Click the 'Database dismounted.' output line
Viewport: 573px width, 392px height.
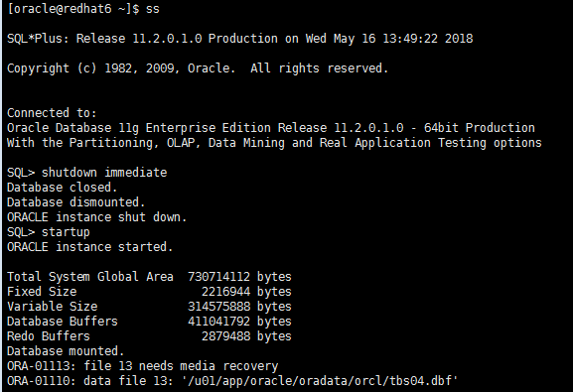pos(76,202)
